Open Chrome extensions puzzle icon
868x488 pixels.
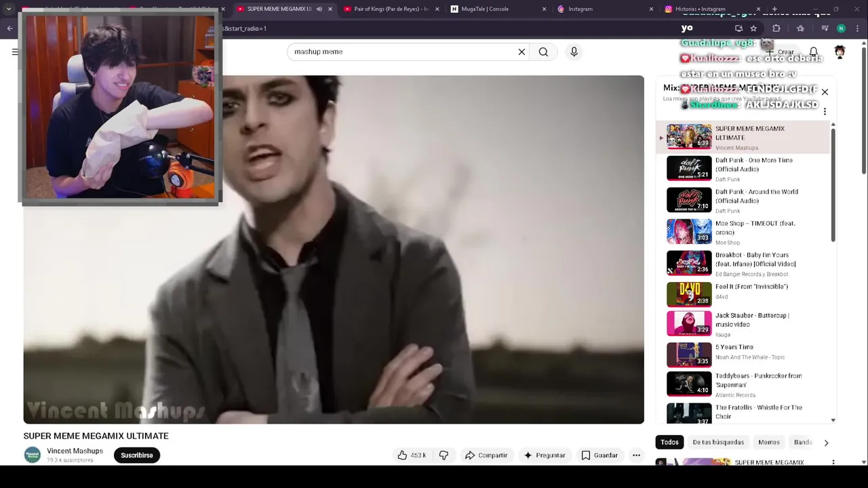click(776, 28)
